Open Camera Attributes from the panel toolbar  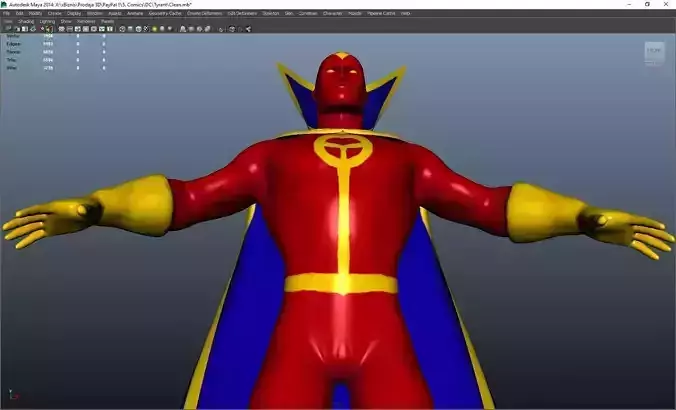pos(17,29)
